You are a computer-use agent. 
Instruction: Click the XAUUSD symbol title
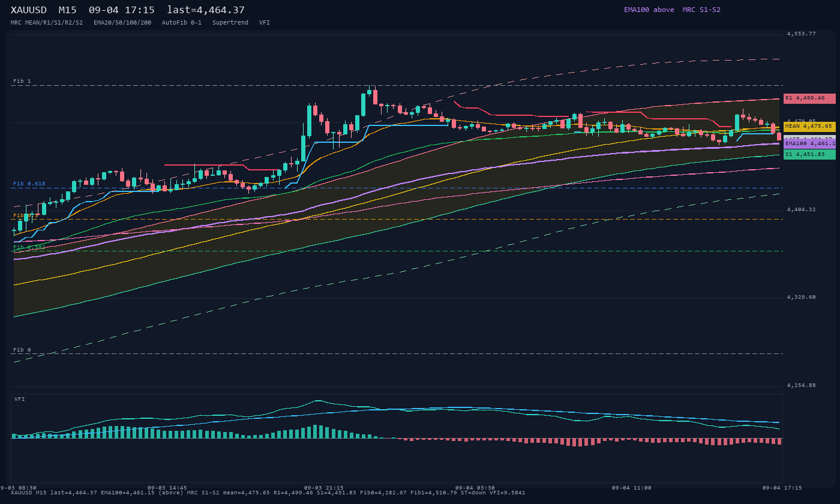[x=28, y=10]
